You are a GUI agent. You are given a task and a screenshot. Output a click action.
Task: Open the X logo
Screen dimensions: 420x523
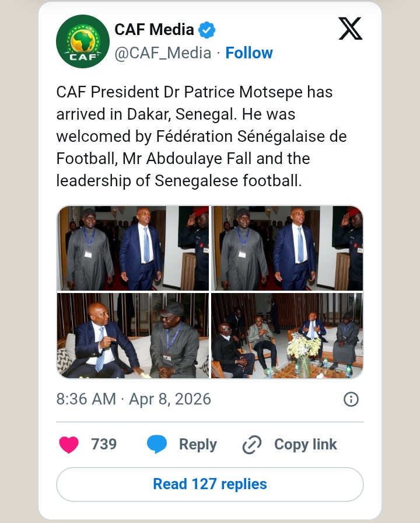(350, 29)
